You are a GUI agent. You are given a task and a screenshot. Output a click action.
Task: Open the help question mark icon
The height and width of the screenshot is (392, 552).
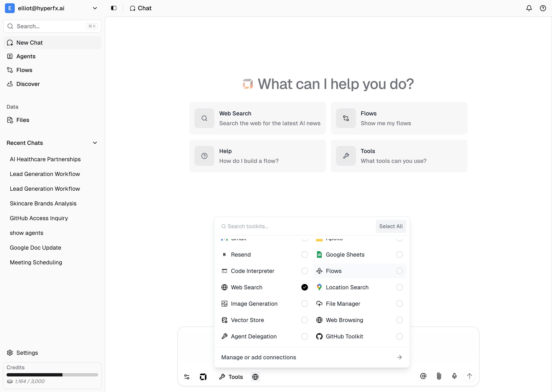click(543, 8)
